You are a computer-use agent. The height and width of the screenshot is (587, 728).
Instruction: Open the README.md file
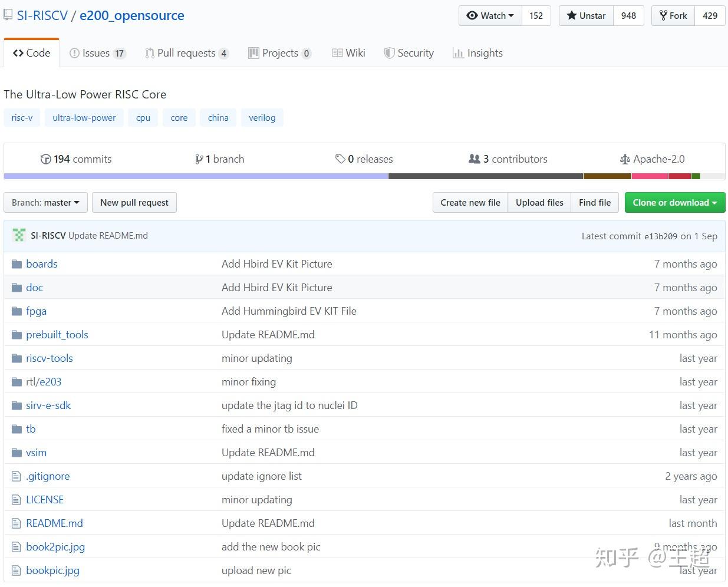(54, 523)
